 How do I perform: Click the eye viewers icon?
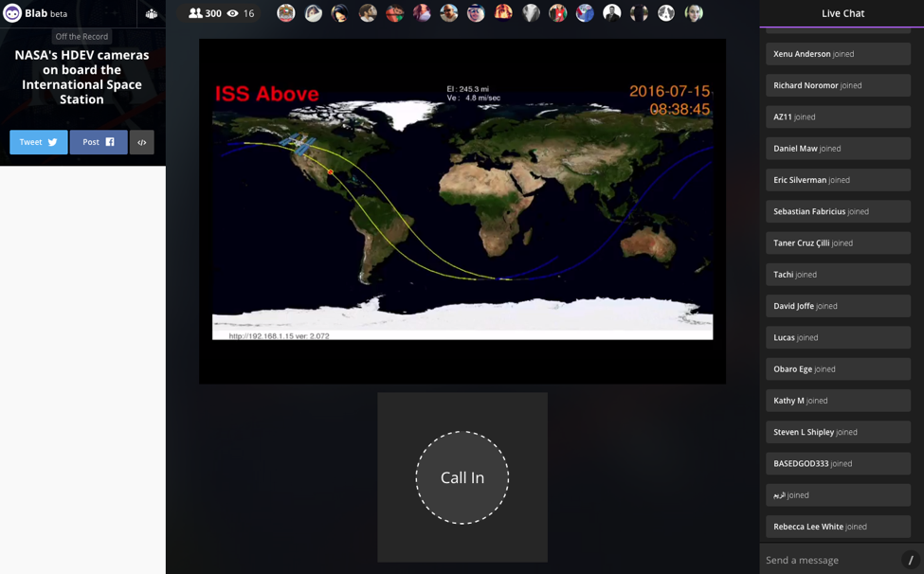(x=233, y=13)
